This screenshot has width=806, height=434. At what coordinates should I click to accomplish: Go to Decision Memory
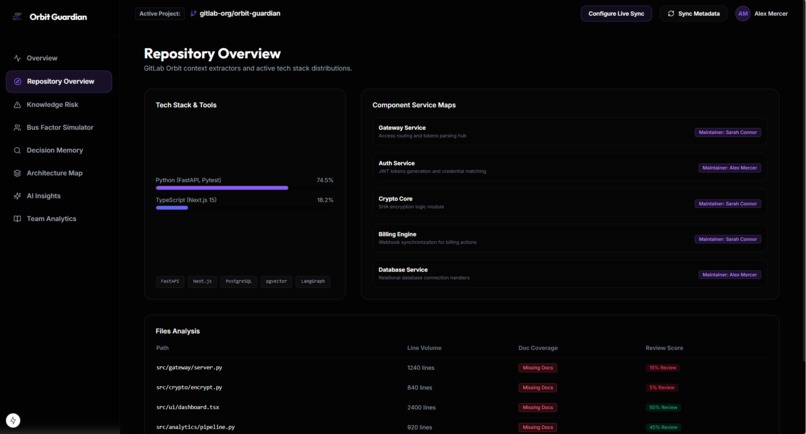pos(59,150)
